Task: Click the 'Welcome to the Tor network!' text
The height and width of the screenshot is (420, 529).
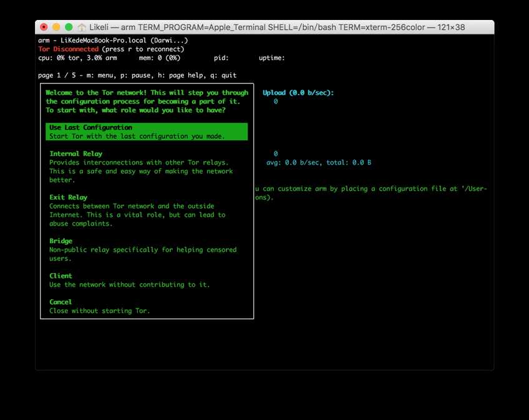Action: tap(96, 93)
